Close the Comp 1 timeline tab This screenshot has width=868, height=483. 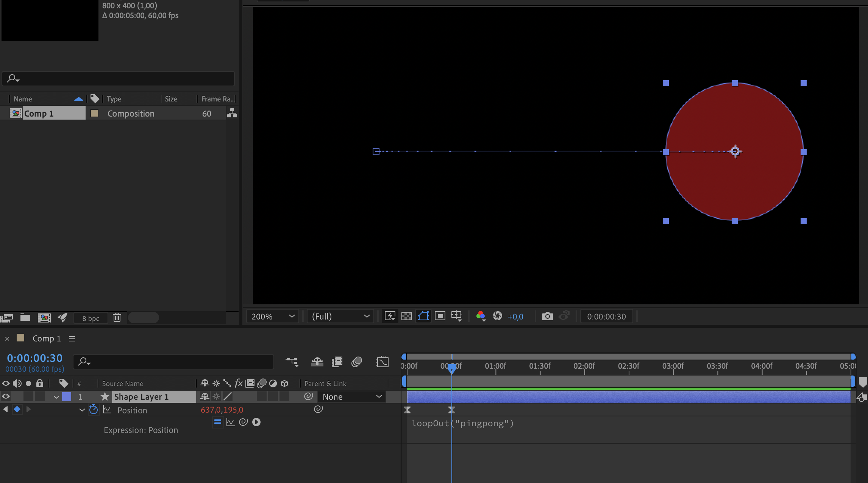point(7,339)
